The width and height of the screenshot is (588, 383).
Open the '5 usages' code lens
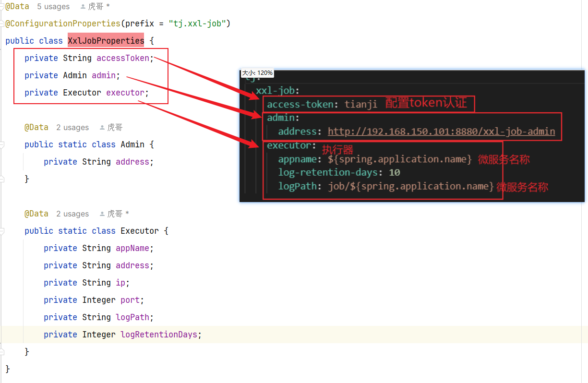53,7
